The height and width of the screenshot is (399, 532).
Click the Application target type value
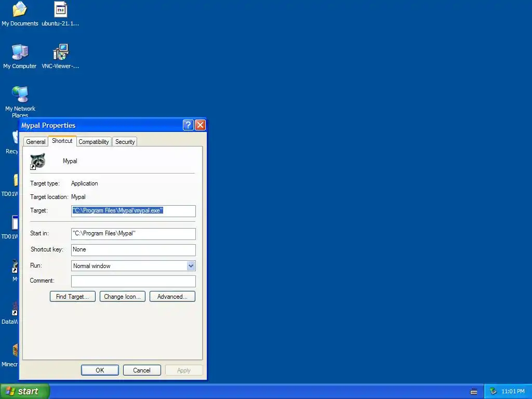(85, 183)
